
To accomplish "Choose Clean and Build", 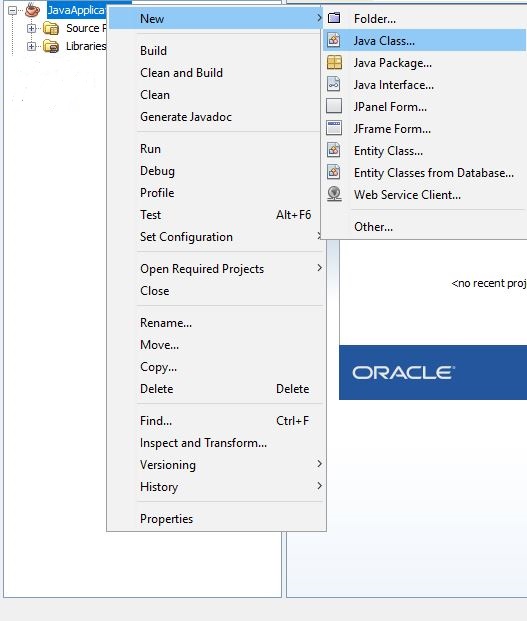I will tap(216, 73).
